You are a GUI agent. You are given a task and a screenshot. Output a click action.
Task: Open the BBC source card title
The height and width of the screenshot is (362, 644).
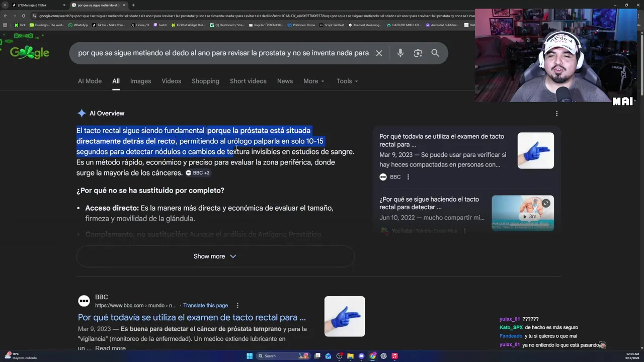tap(441, 140)
